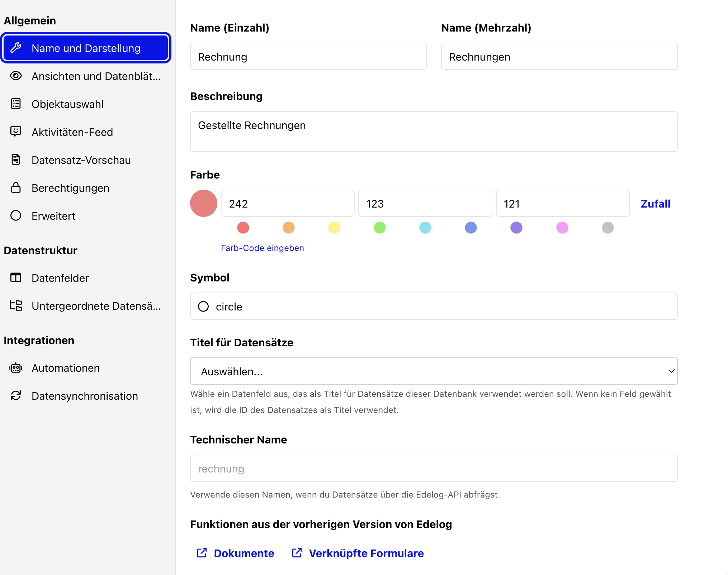This screenshot has width=728, height=575.
Task: Click the Farb-Code eingeben link
Action: click(263, 248)
